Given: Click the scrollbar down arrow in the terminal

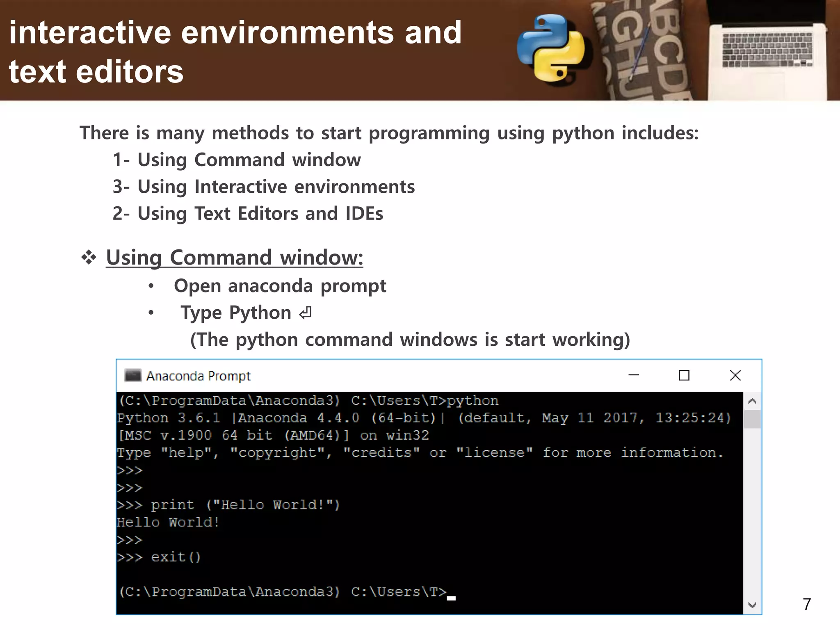Looking at the screenshot, I should 752,605.
